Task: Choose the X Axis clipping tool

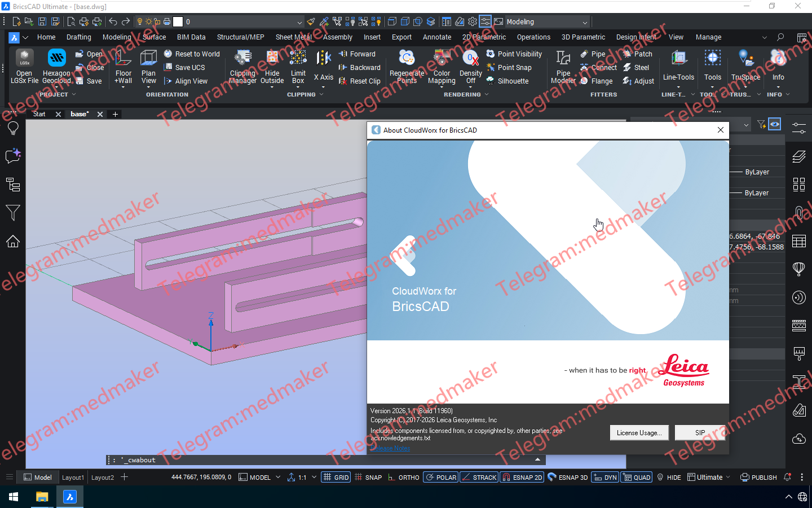Action: (x=324, y=67)
